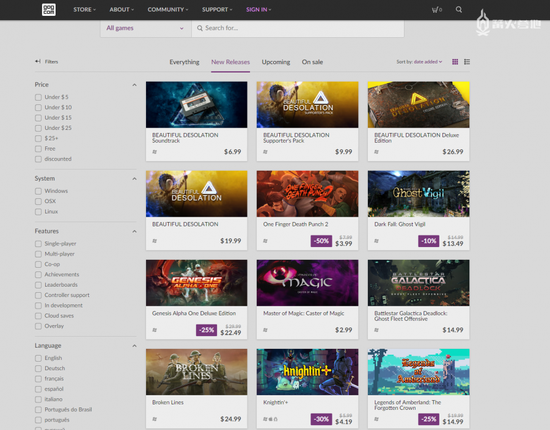The width and height of the screenshot is (550, 430).
Task: Switch to list view icon
Action: pyautogui.click(x=467, y=62)
